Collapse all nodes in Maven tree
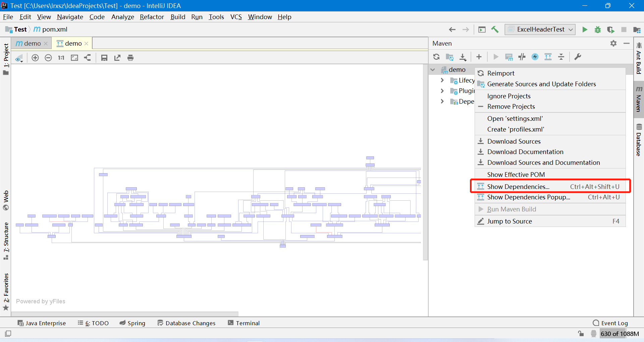Image resolution: width=644 pixels, height=342 pixels. click(561, 57)
